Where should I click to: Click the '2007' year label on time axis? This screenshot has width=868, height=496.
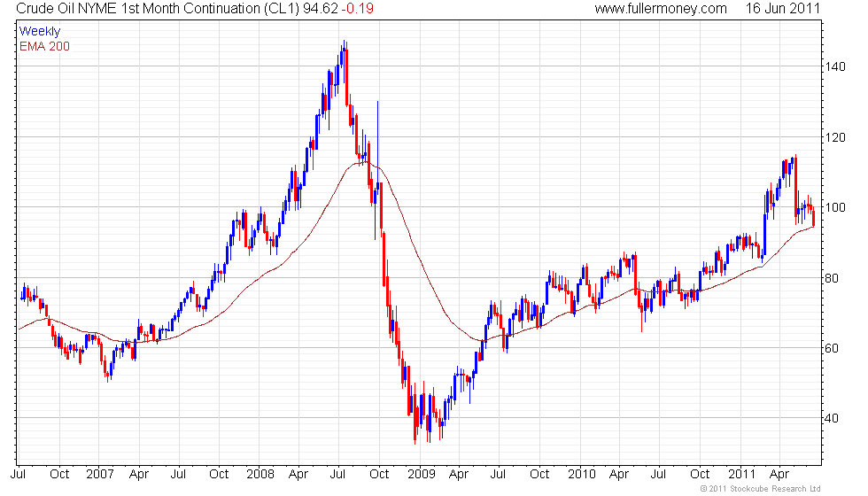[x=99, y=475]
